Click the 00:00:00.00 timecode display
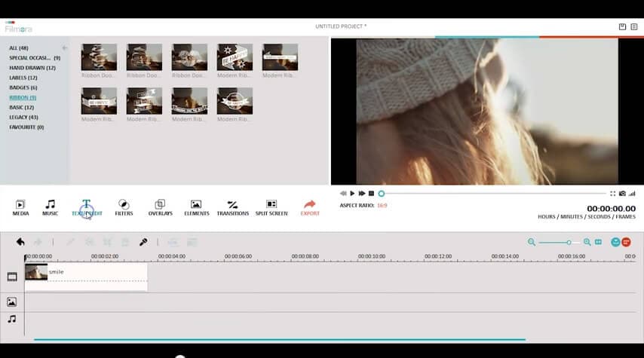Image resolution: width=644 pixels, height=358 pixels. point(611,209)
